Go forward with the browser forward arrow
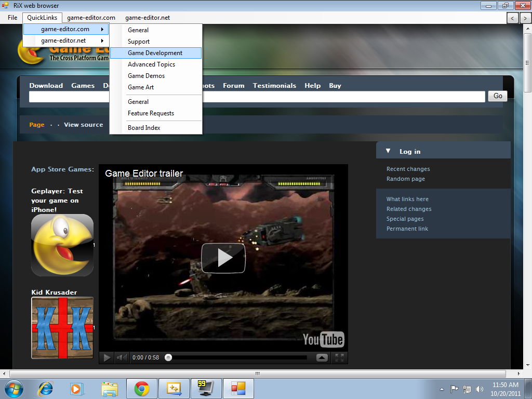This screenshot has width=532, height=399. pyautogui.click(x=525, y=18)
